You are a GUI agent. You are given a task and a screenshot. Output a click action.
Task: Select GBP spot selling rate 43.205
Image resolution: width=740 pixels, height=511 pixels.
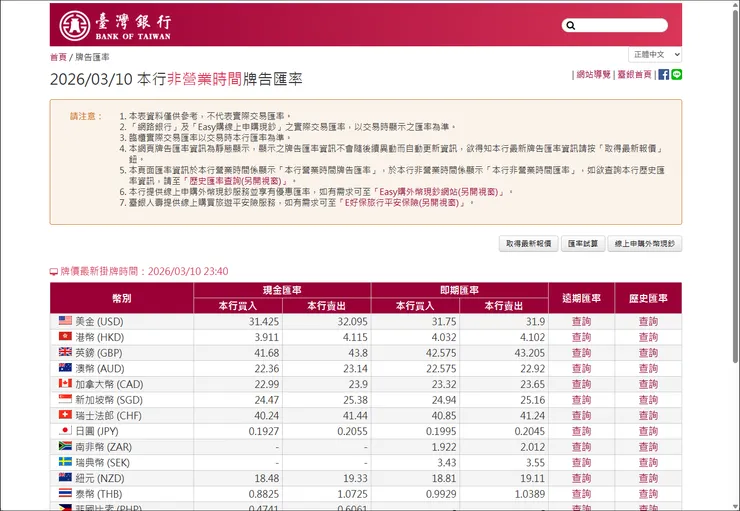pos(530,352)
